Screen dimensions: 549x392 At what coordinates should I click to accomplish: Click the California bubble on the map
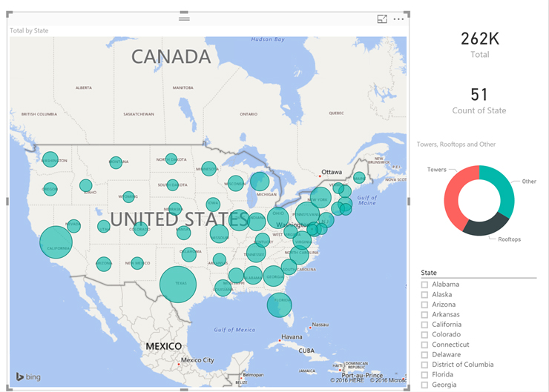click(x=56, y=242)
